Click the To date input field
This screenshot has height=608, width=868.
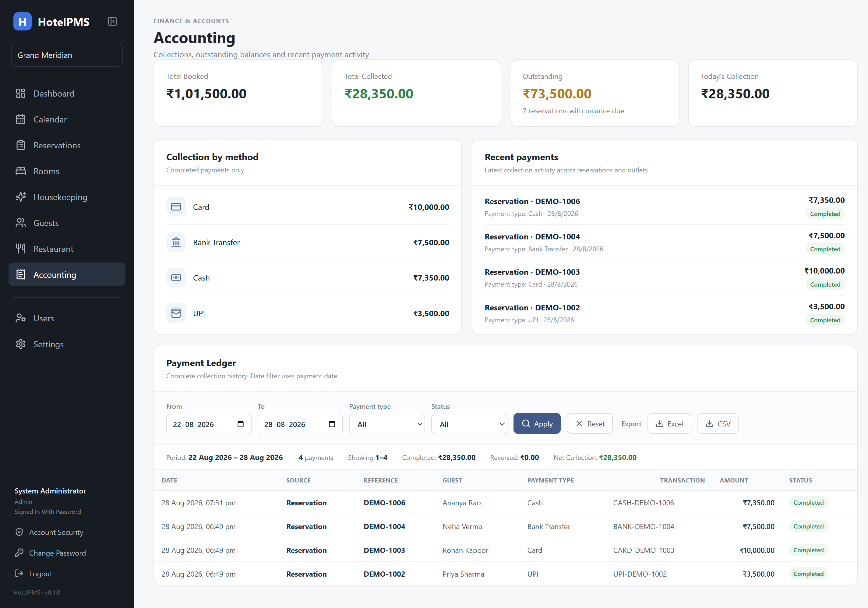300,424
